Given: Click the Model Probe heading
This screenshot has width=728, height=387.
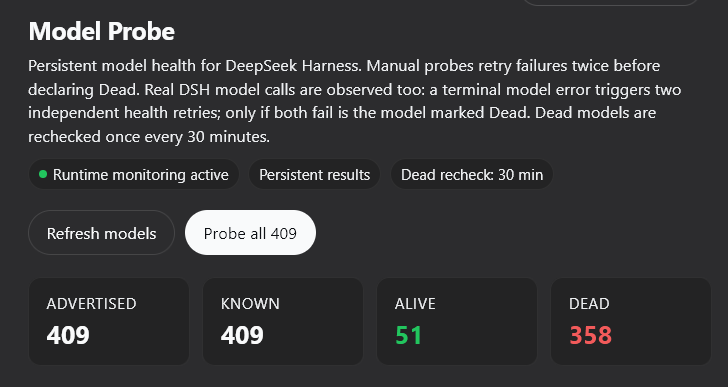Looking at the screenshot, I should coord(102,32).
